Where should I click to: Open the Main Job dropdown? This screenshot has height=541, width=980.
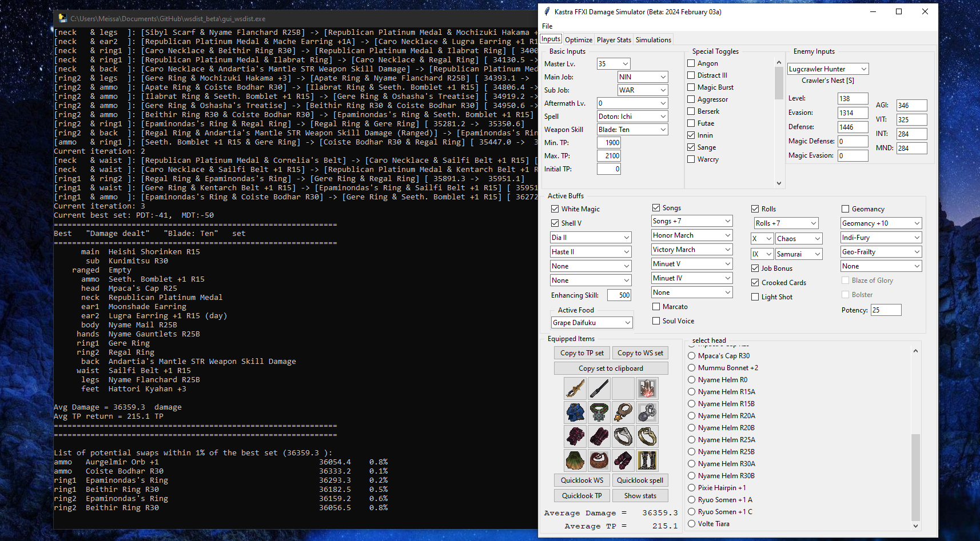click(643, 77)
